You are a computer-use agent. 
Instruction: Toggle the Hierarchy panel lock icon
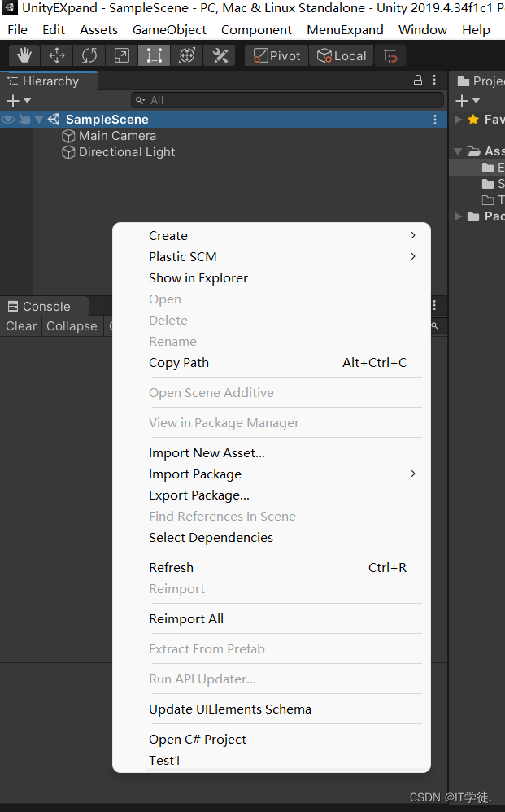click(x=418, y=81)
